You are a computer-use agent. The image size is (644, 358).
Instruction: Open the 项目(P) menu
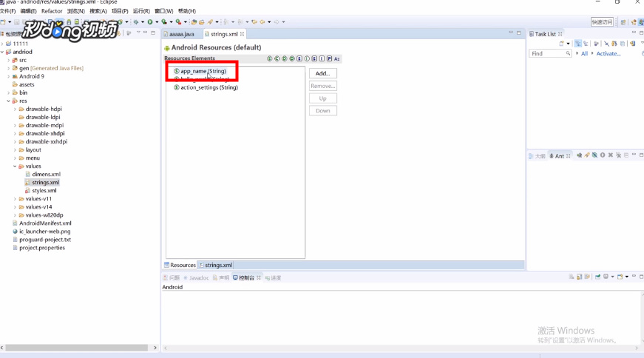120,11
